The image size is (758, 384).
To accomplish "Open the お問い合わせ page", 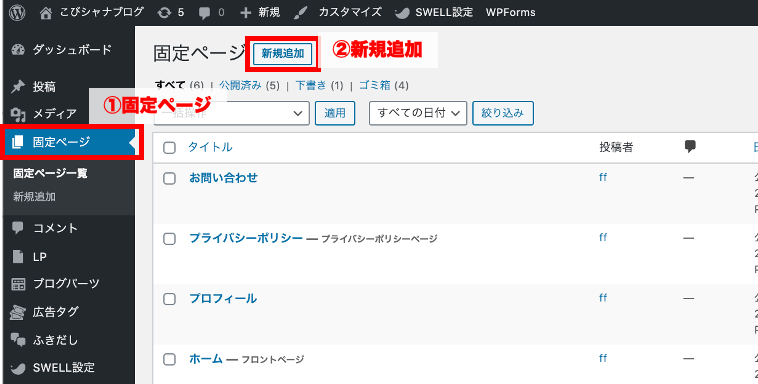I will coord(223,178).
